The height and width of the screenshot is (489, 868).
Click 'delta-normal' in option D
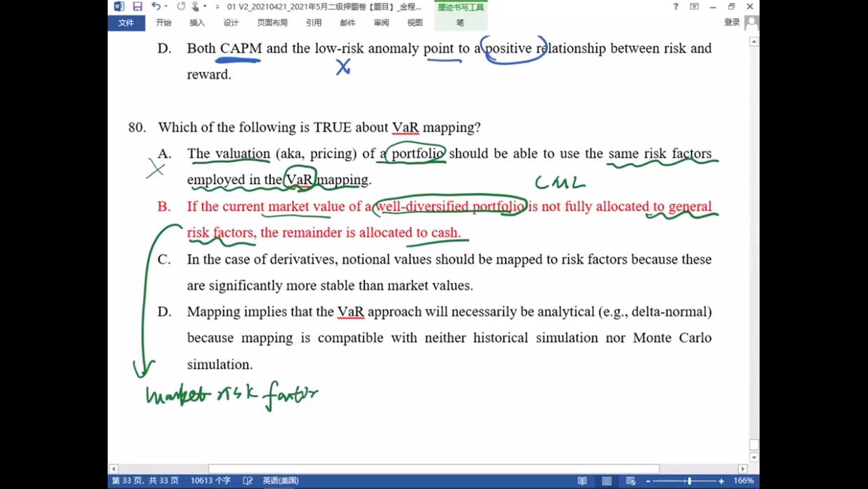point(671,311)
